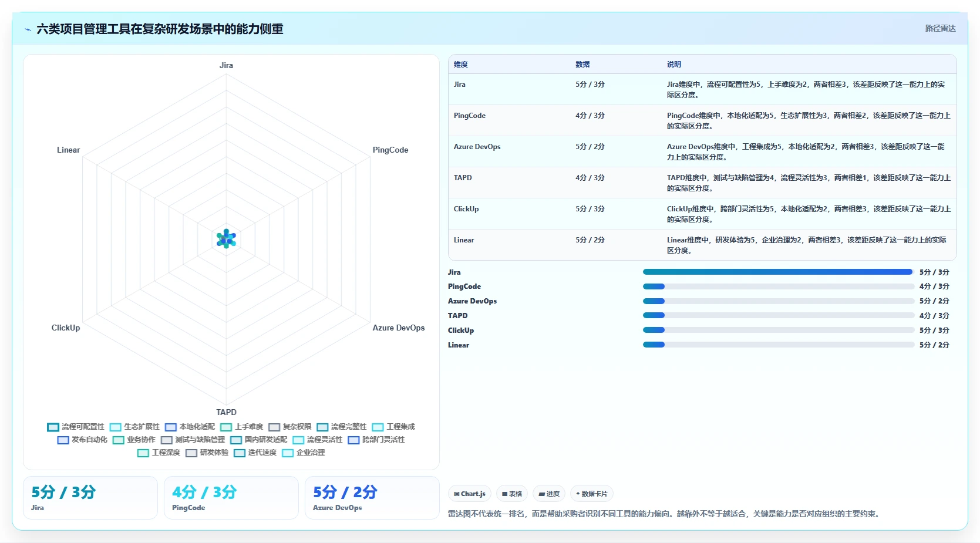Click the Jira progress bar
The image size is (980, 543).
(x=779, y=272)
